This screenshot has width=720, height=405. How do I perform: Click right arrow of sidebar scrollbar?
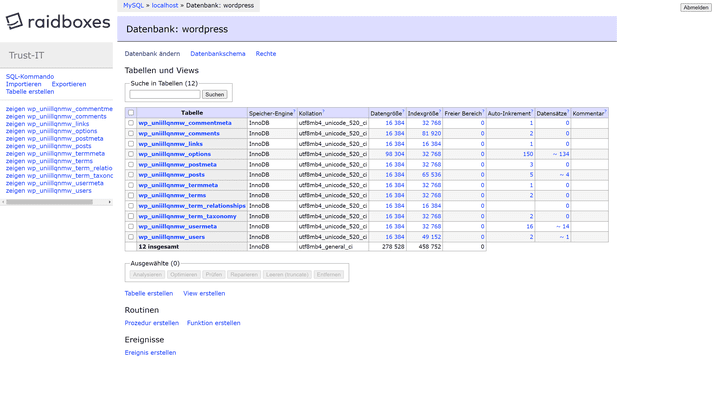click(109, 202)
